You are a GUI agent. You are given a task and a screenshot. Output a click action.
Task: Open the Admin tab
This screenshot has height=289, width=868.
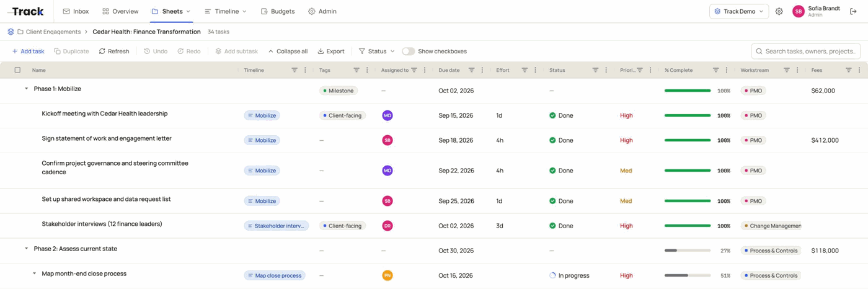[322, 11]
